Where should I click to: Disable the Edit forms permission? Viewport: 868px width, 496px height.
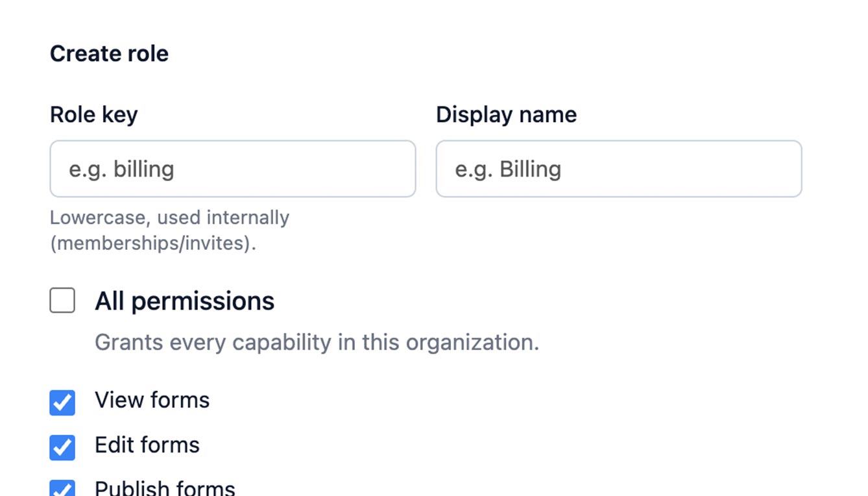[62, 448]
